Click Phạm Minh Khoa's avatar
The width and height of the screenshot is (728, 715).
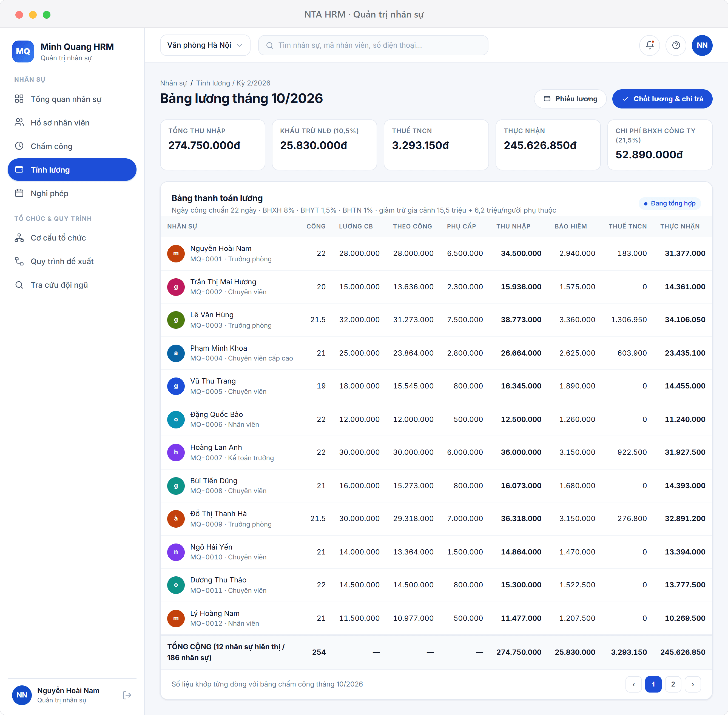(176, 353)
